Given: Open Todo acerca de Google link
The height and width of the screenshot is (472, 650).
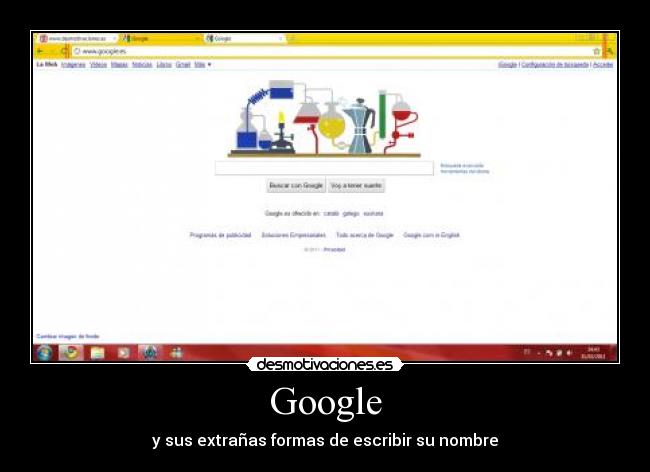Looking at the screenshot, I should pos(364,235).
